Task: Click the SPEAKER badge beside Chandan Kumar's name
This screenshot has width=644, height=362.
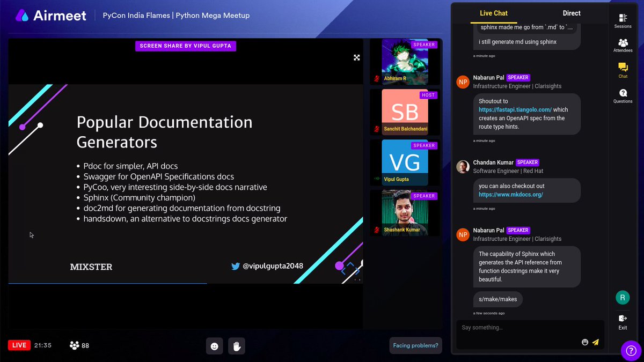Action: [528, 162]
